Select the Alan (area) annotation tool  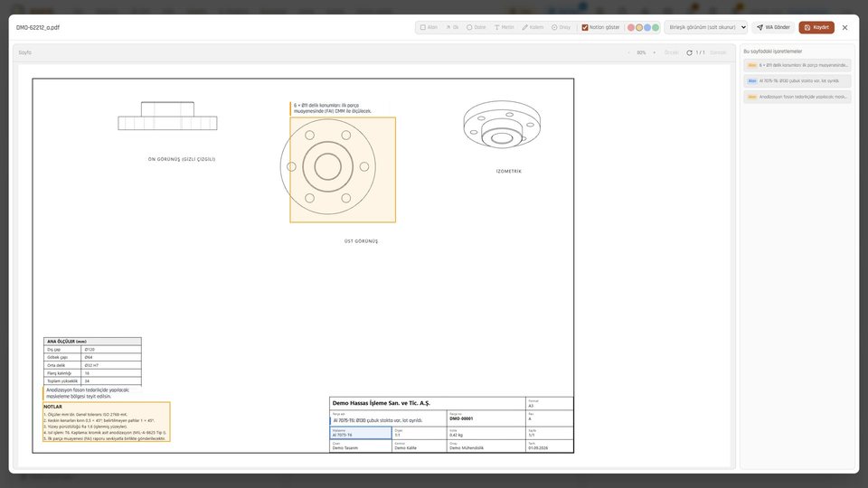pyautogui.click(x=429, y=27)
